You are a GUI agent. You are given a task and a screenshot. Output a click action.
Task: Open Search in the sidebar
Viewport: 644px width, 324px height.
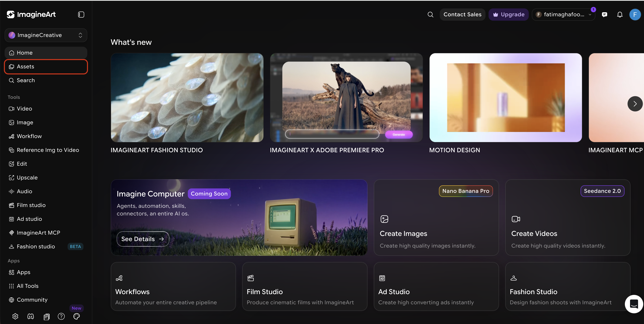[x=46, y=80]
